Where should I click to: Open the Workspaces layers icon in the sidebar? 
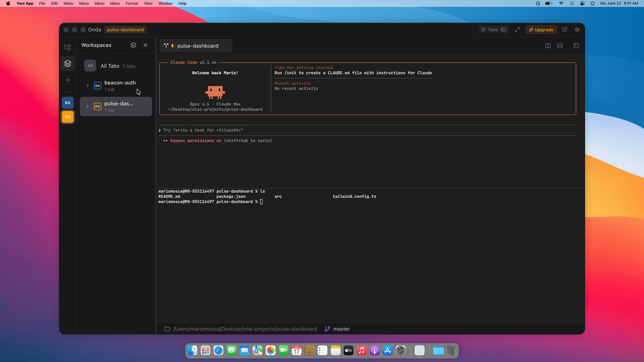tap(67, 63)
